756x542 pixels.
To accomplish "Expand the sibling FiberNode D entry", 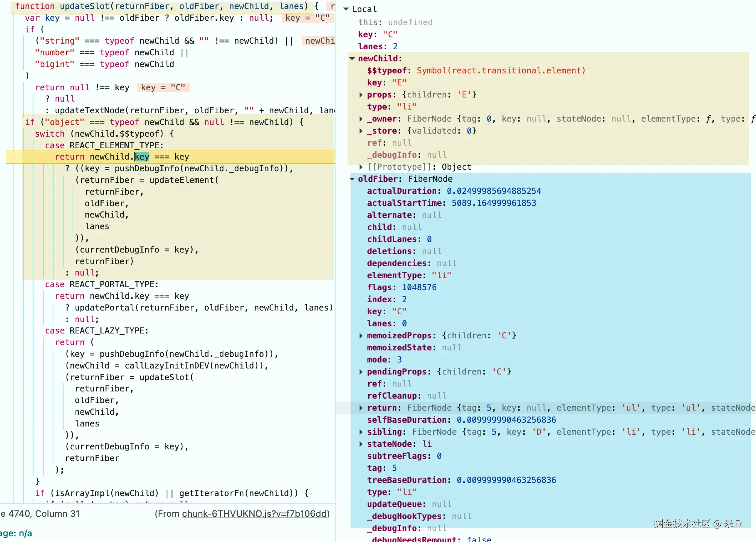I will click(x=361, y=432).
